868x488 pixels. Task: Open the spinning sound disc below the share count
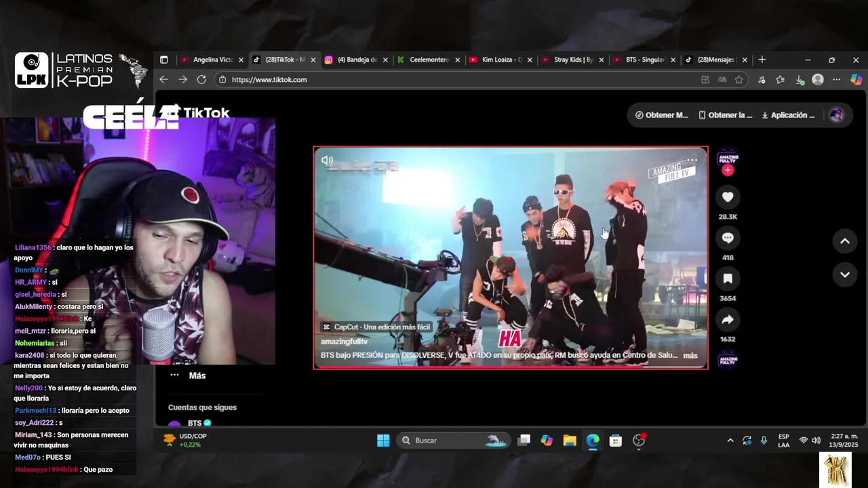728,359
